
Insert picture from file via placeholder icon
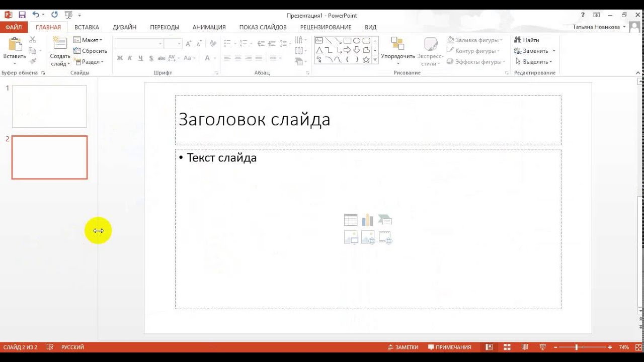click(x=351, y=237)
